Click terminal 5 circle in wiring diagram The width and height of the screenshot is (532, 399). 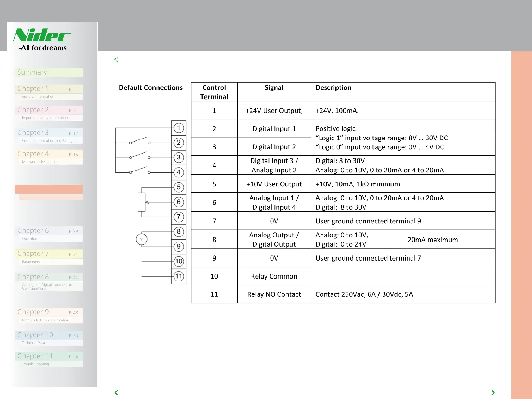click(x=179, y=187)
